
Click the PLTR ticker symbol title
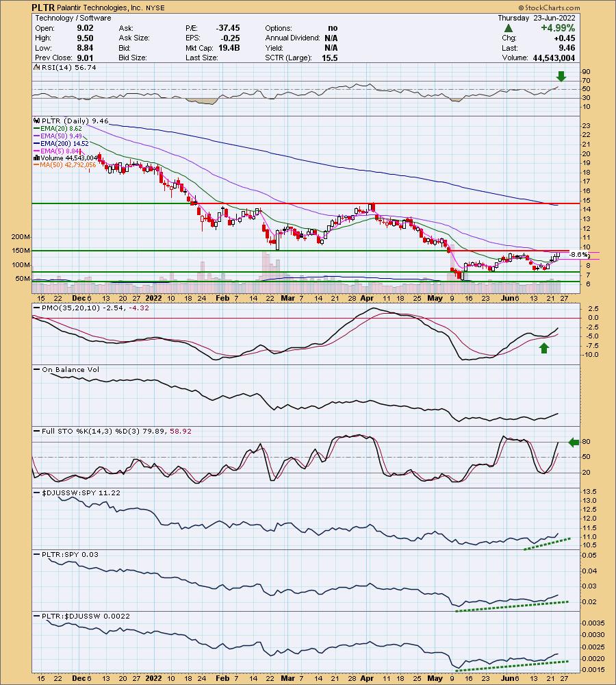click(43, 8)
